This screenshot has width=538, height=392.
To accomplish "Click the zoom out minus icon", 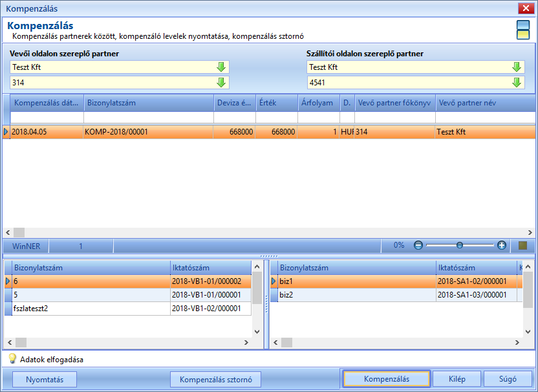I will 418,245.
